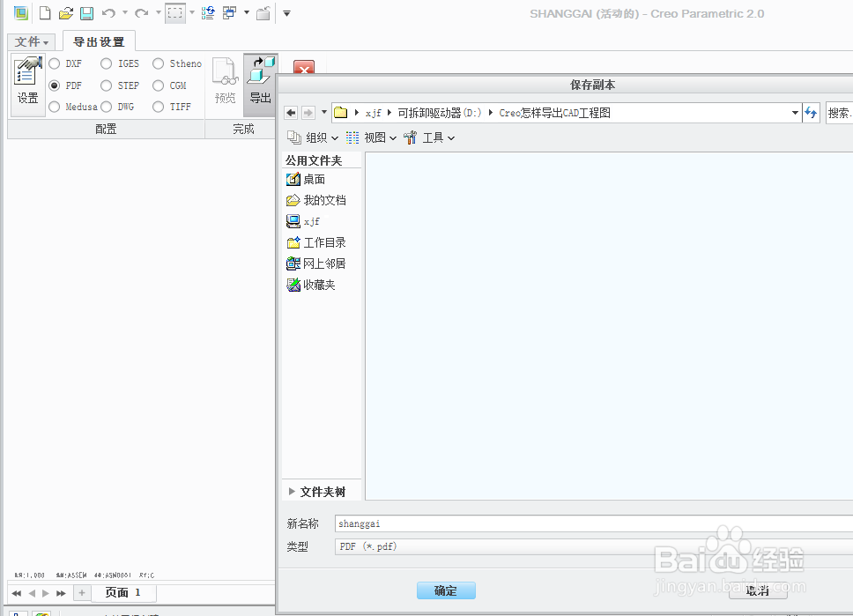Open the 组织 organize menu

313,137
